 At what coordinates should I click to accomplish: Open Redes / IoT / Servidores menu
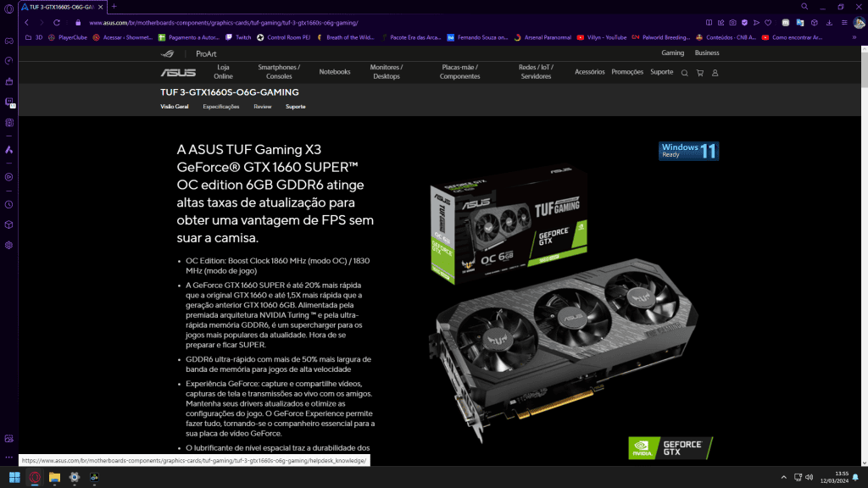click(536, 72)
